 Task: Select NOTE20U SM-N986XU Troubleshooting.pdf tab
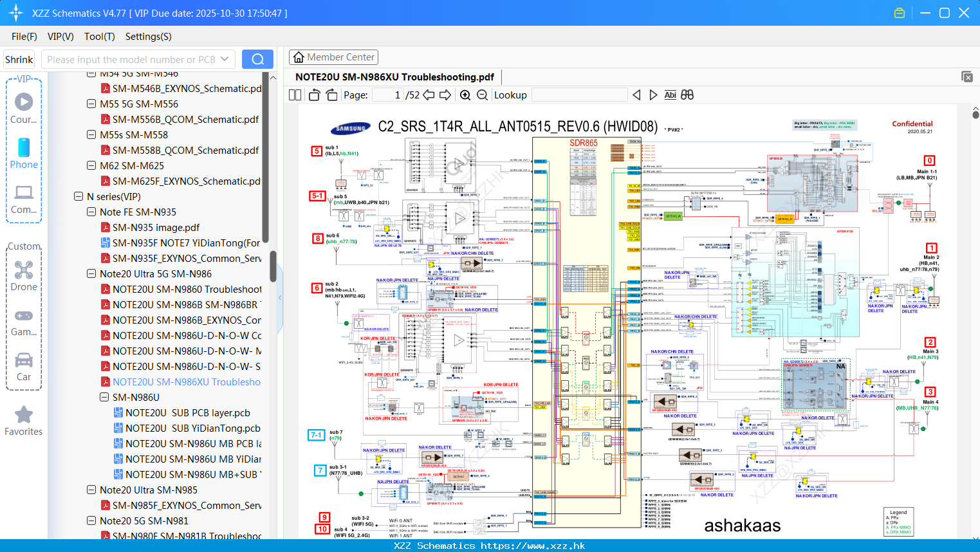point(394,77)
